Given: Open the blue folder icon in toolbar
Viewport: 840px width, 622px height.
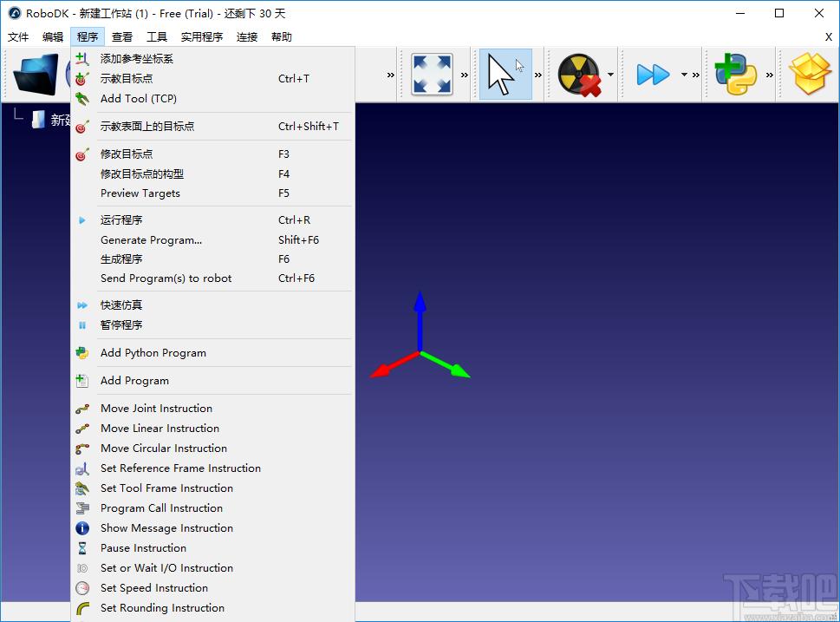Looking at the screenshot, I should pos(36,75).
